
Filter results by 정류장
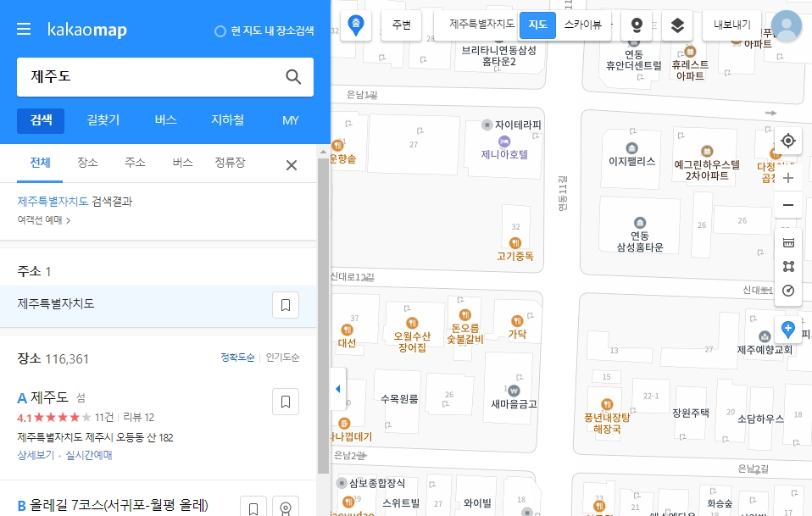pos(230,163)
